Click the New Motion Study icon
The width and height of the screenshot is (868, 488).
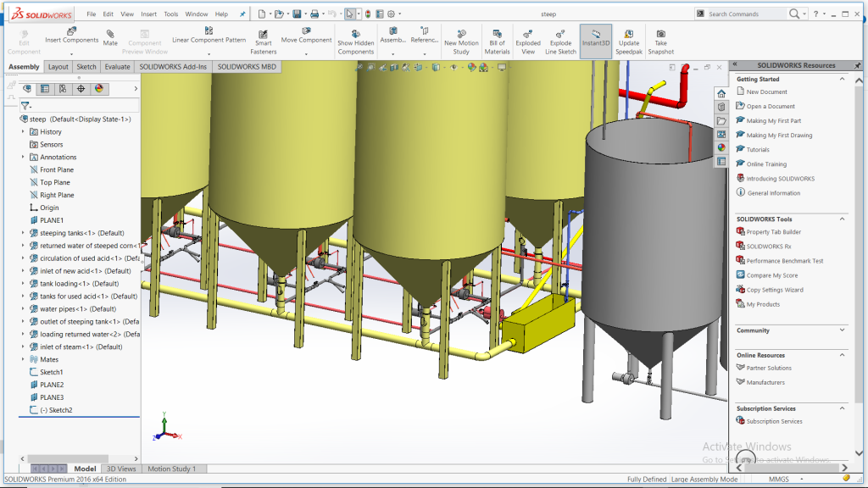pyautogui.click(x=461, y=35)
